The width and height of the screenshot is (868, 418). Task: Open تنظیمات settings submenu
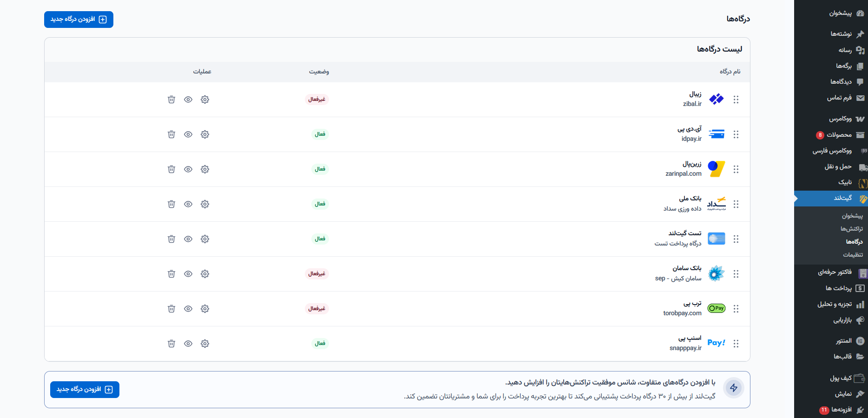[x=853, y=255]
